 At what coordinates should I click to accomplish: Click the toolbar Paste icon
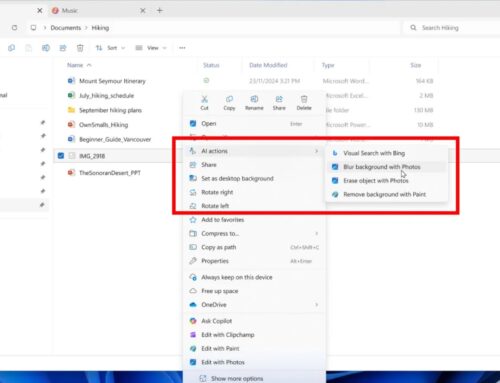[x=29, y=48]
